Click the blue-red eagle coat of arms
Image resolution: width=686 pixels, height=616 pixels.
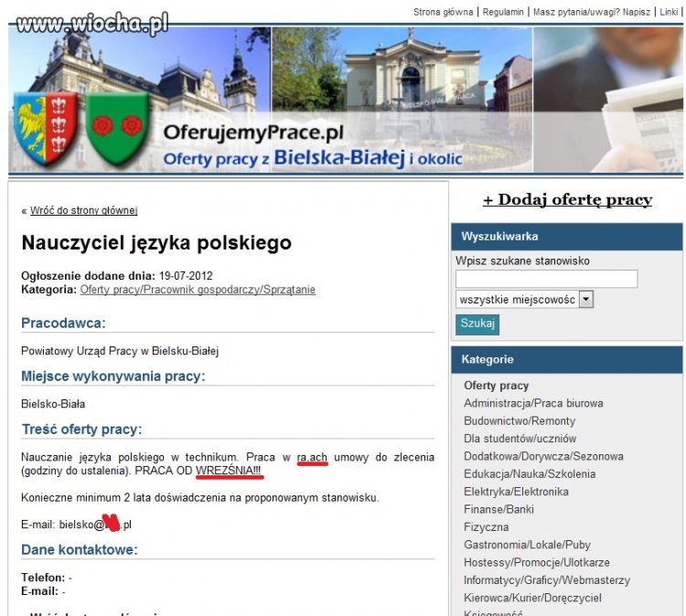click(46, 129)
